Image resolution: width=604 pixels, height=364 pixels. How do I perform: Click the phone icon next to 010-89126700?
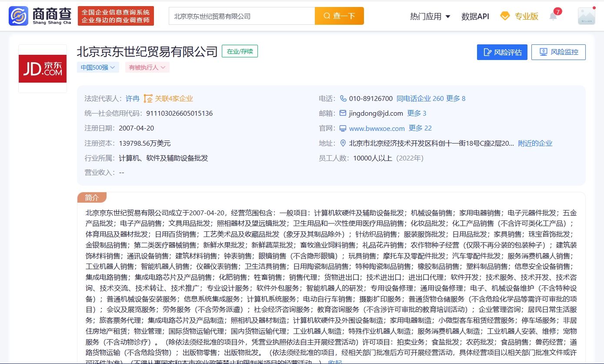click(343, 98)
